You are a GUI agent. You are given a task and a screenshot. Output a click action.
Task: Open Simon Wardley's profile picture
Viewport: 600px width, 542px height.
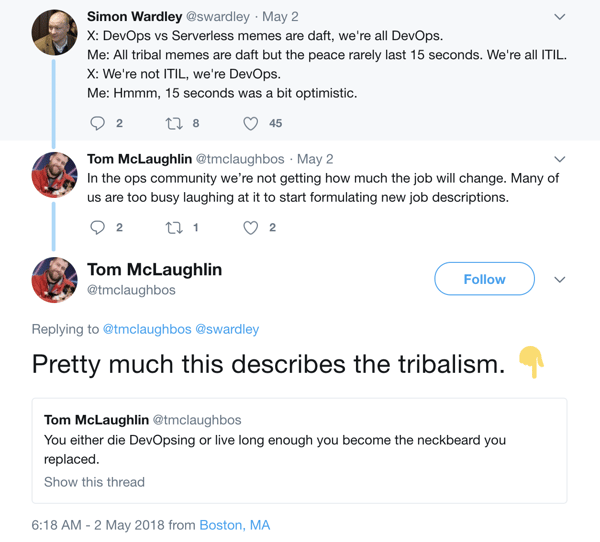click(55, 32)
